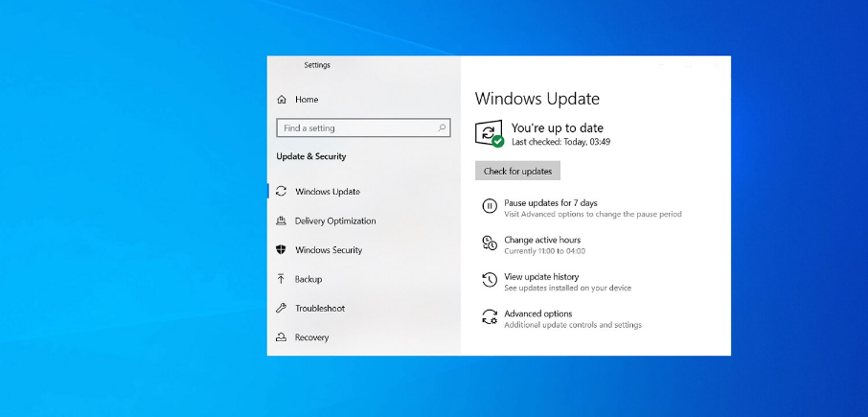The image size is (868, 417).
Task: Select Pause updates for 7 days text
Action: pyautogui.click(x=551, y=203)
